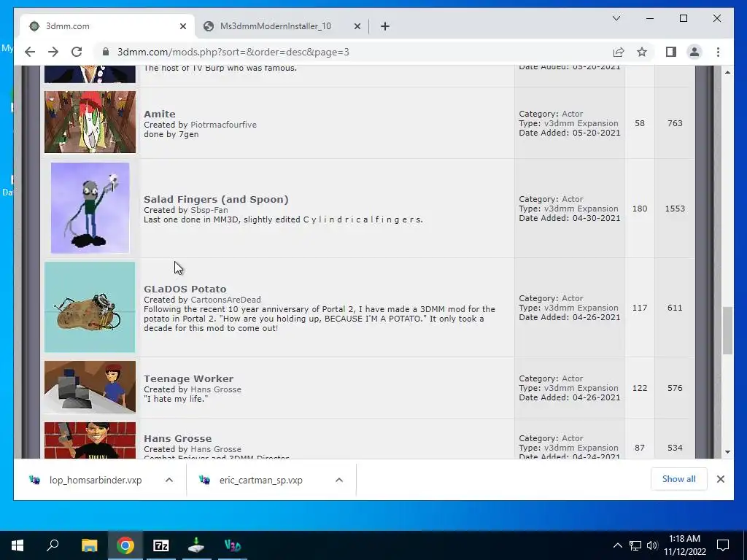Open File Explorer from taskbar
747x560 pixels.
(89, 545)
